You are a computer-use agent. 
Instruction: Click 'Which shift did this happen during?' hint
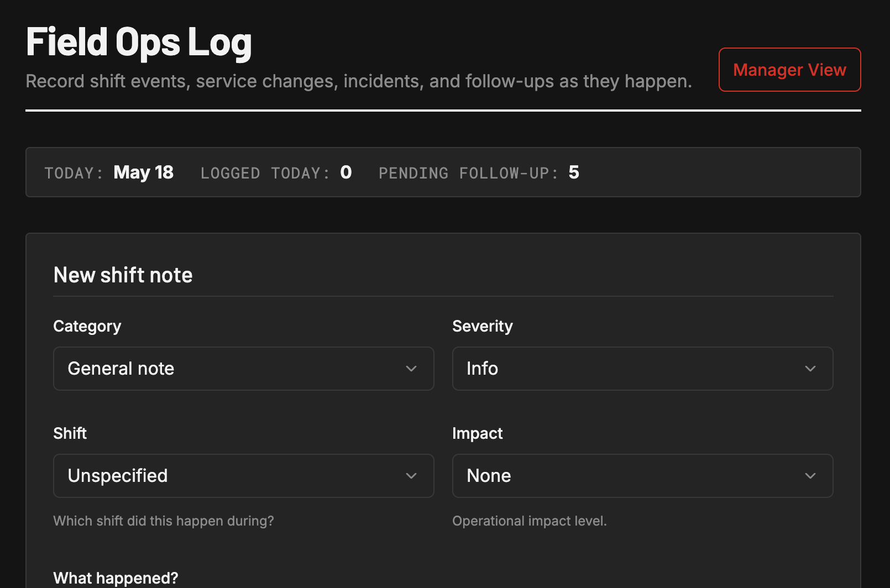tap(164, 521)
